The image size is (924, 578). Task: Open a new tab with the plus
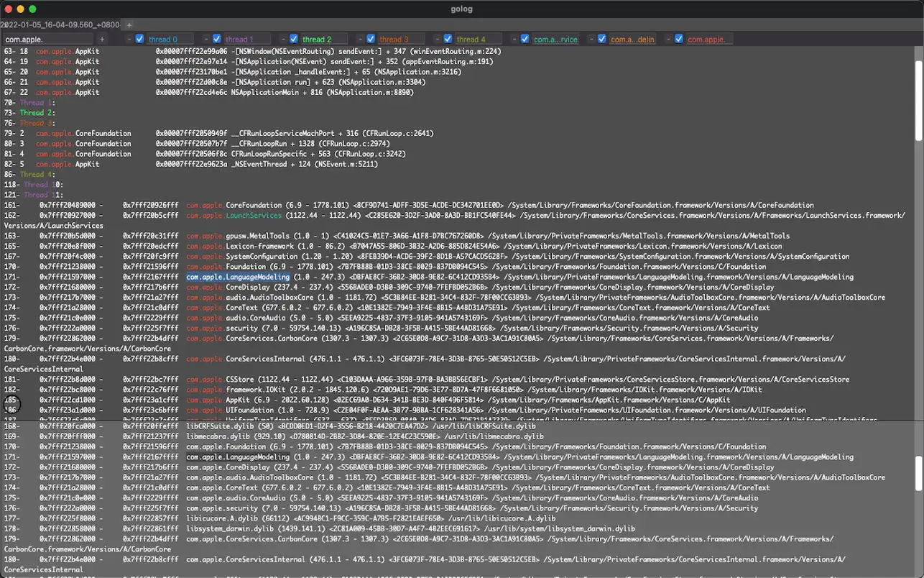click(129, 24)
